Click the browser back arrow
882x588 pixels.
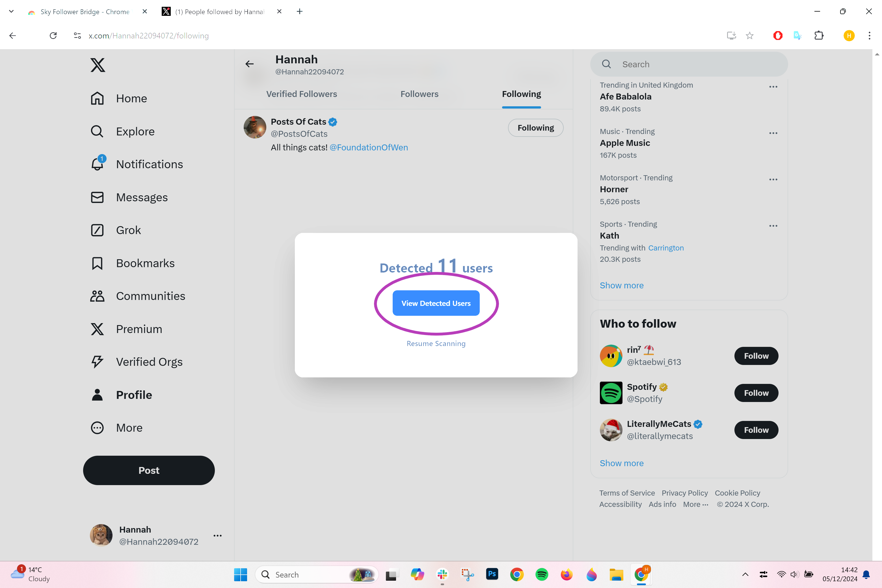(13, 36)
